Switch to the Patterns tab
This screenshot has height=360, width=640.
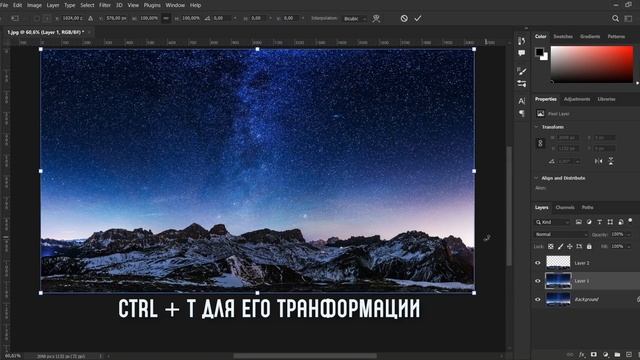pyautogui.click(x=616, y=37)
